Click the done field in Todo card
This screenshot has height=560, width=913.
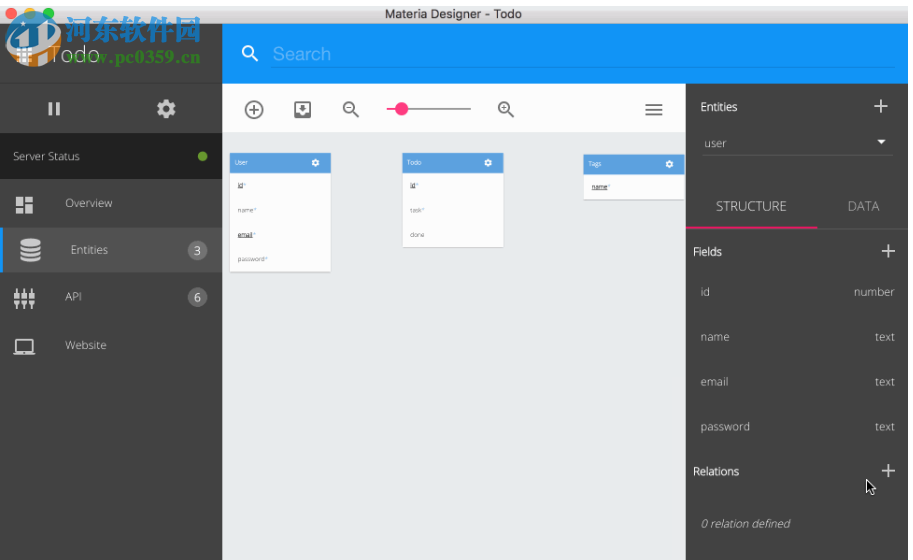[x=417, y=235]
